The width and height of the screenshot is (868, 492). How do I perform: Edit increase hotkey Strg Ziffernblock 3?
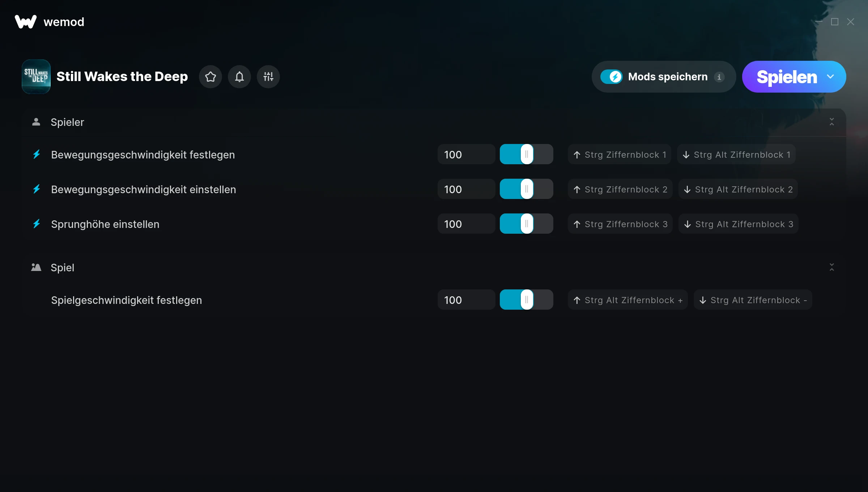pyautogui.click(x=620, y=224)
